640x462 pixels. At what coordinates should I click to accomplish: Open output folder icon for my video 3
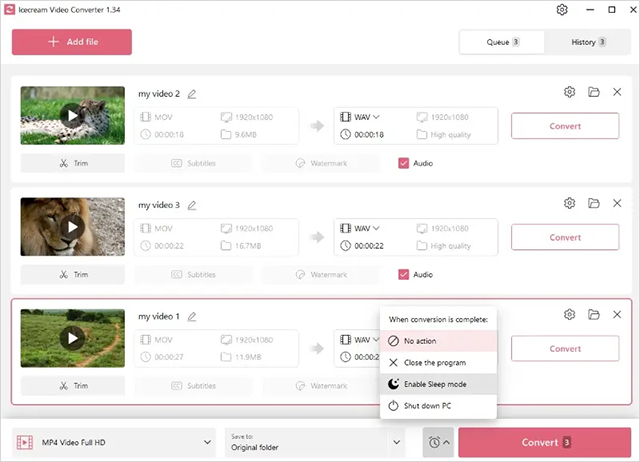[x=594, y=203]
